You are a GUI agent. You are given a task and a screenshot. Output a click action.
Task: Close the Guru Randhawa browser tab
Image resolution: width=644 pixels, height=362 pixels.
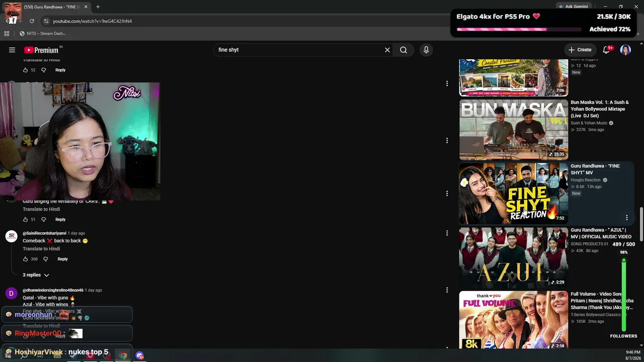click(x=86, y=7)
